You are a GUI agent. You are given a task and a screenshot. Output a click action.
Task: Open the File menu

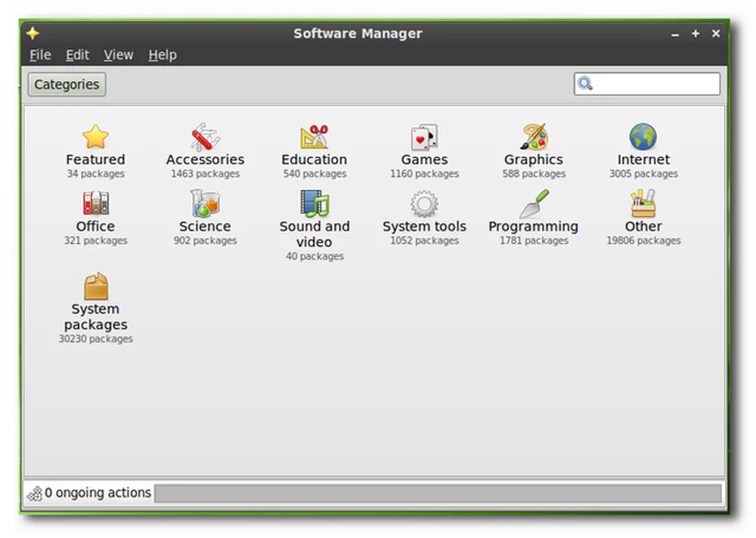pyautogui.click(x=39, y=54)
